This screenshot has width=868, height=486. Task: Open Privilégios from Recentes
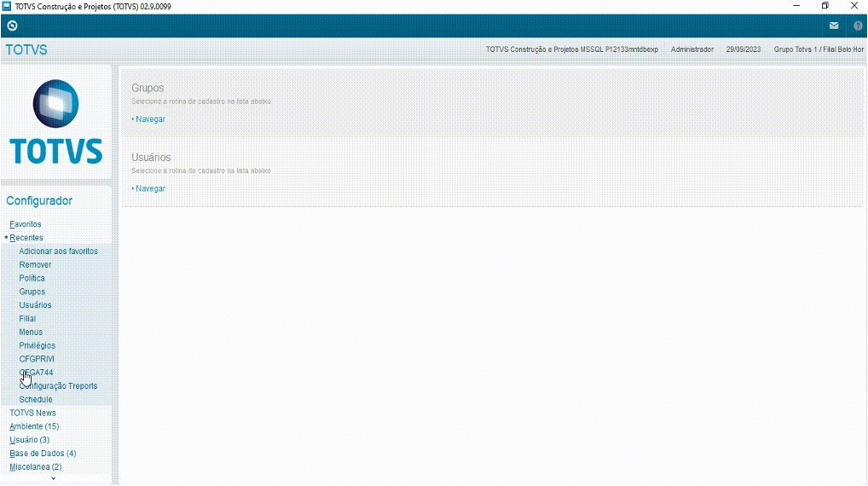pyautogui.click(x=37, y=345)
